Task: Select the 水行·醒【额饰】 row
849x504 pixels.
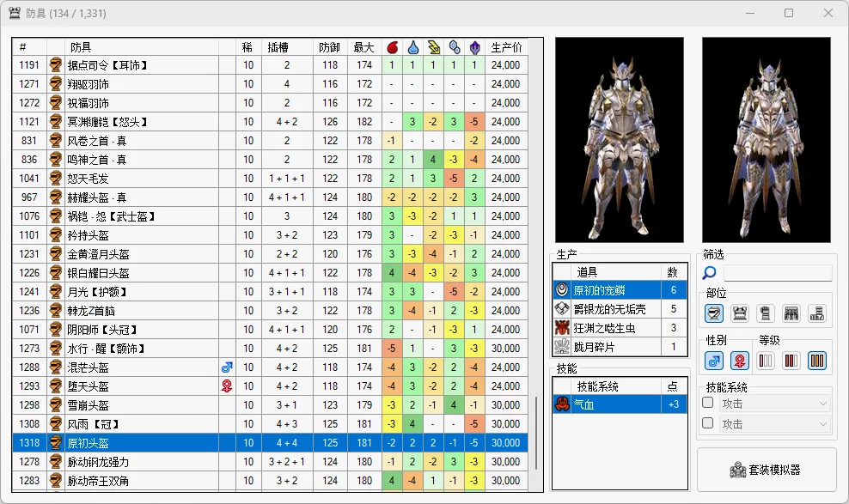Action: tap(270, 349)
